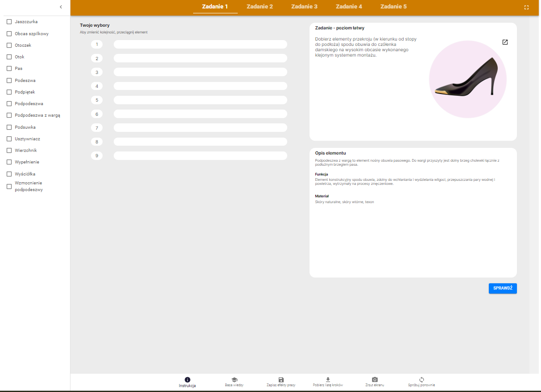Click the empty slot number 1
541x392 pixels.
pyautogui.click(x=200, y=45)
